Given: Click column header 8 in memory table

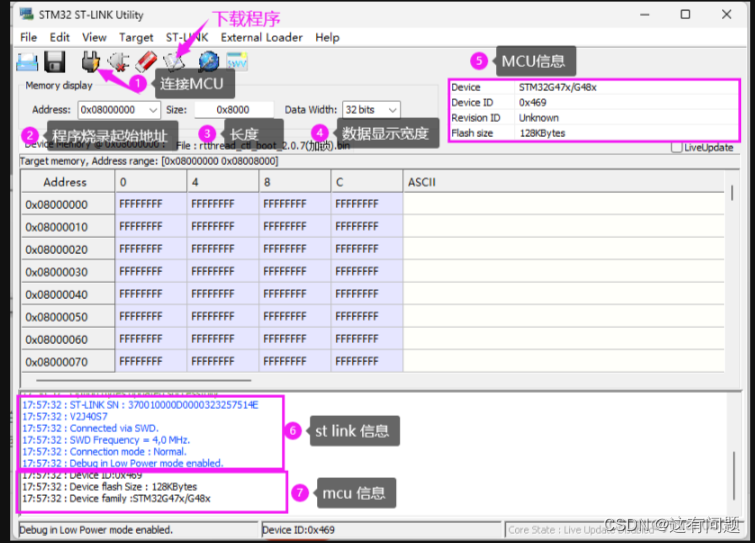Looking at the screenshot, I should pos(295,182).
